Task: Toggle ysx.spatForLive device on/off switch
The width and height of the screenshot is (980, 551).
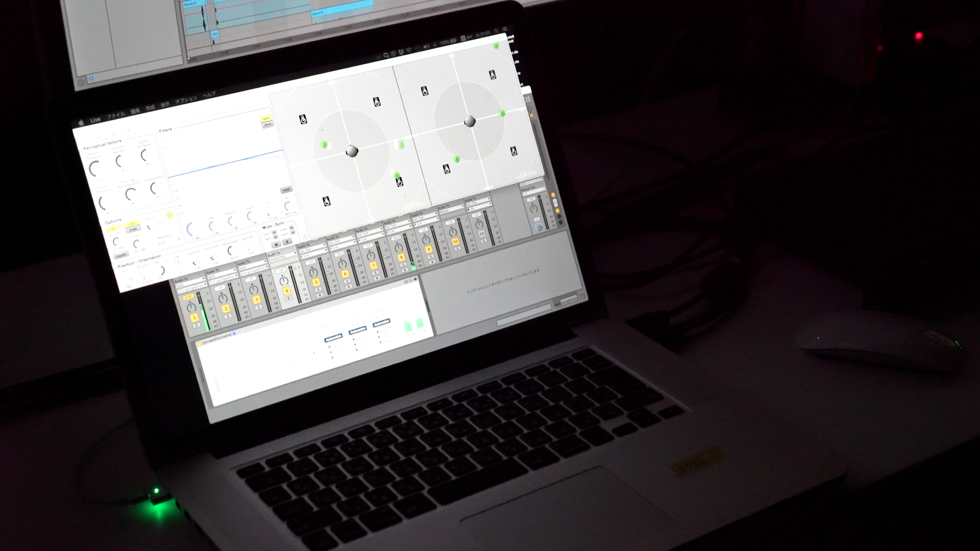Action: pos(200,343)
